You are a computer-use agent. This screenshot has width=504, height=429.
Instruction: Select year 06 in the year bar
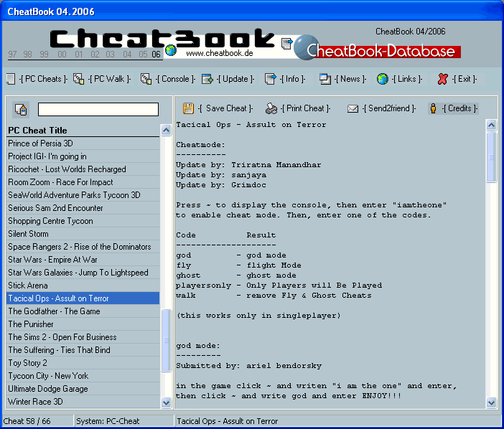[156, 55]
